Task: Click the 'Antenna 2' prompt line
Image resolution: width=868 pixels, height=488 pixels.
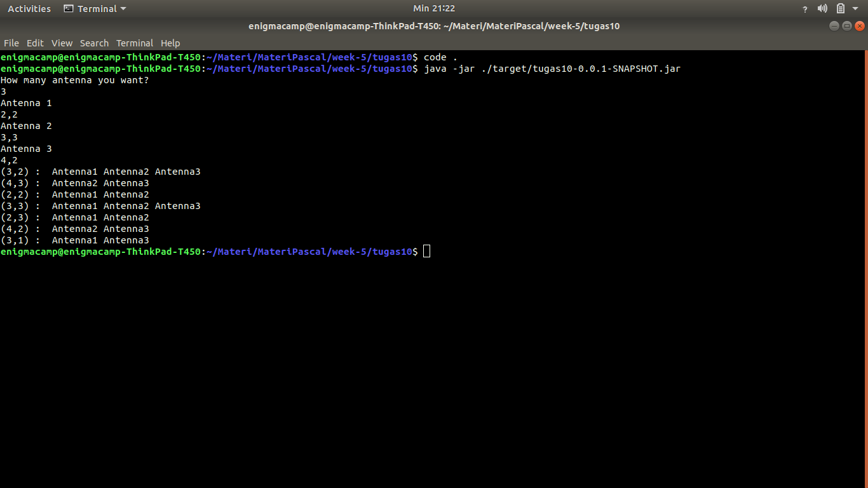Action: pos(26,126)
